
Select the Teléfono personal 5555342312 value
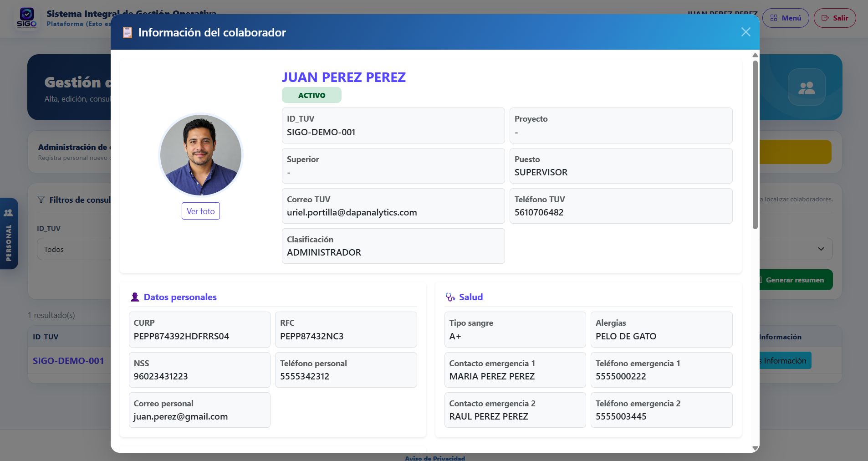coord(305,376)
